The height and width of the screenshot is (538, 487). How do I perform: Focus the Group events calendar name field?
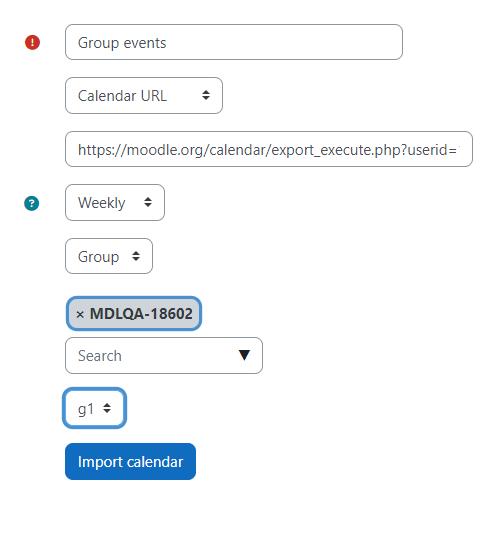234,42
